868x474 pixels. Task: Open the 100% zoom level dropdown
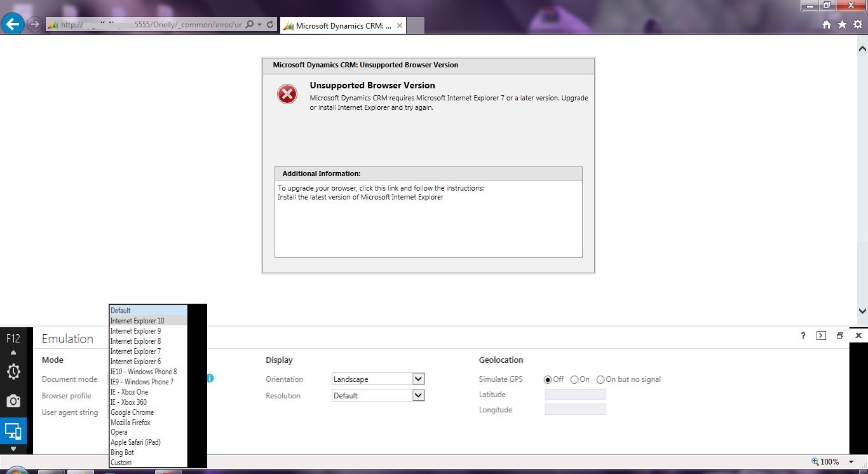(x=851, y=462)
